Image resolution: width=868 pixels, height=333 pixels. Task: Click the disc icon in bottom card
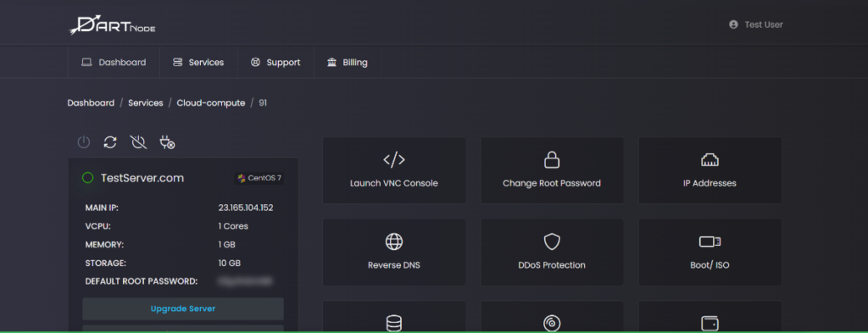pos(552,325)
